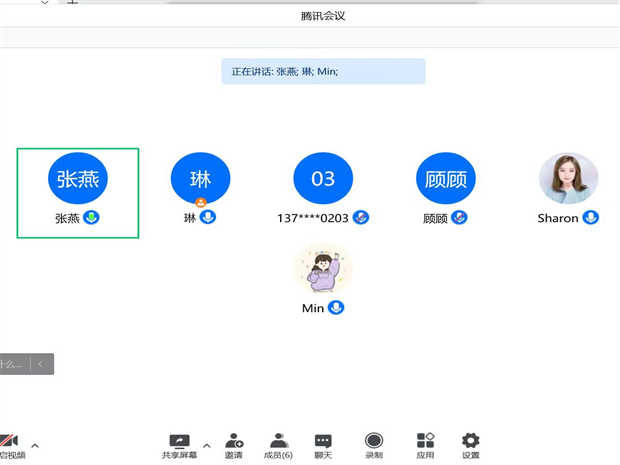
Task: Expand video options arrow beside camera
Action: [x=35, y=446]
